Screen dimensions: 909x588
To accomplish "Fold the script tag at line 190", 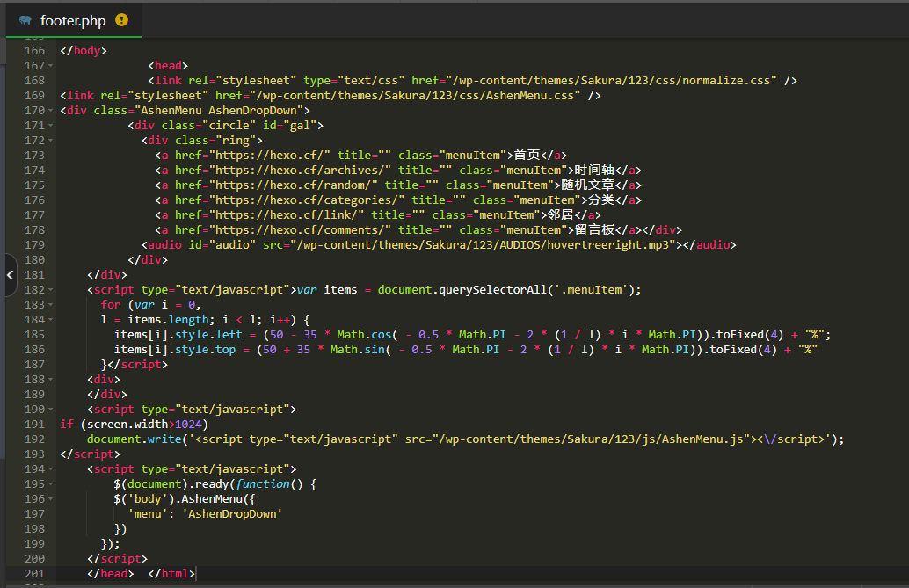I will (49, 410).
